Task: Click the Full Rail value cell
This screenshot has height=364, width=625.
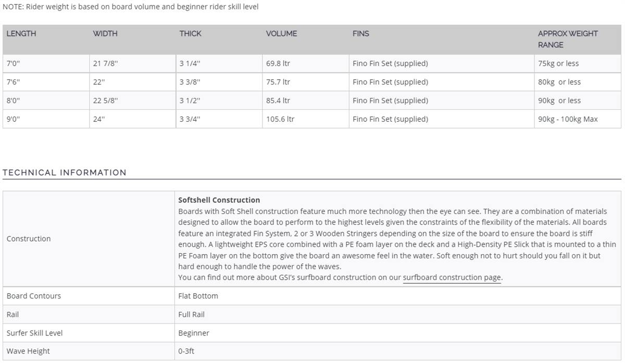Action: (x=398, y=315)
